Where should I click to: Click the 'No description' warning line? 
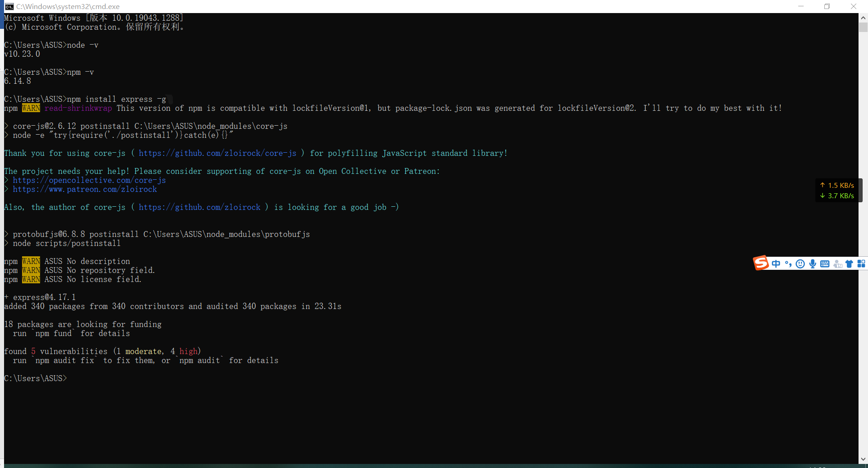(x=67, y=261)
